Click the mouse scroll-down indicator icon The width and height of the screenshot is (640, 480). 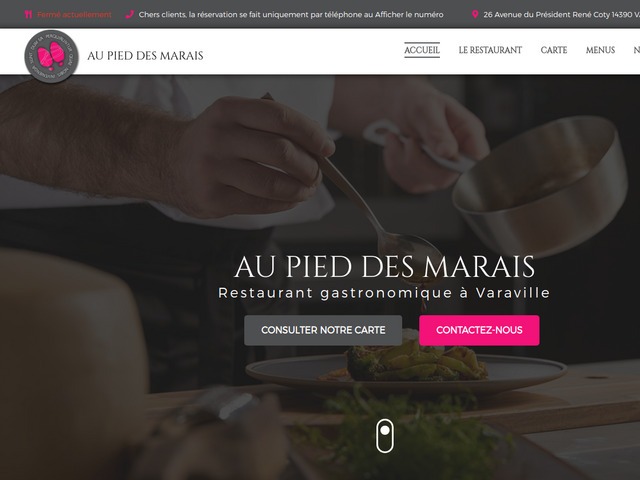[384, 436]
